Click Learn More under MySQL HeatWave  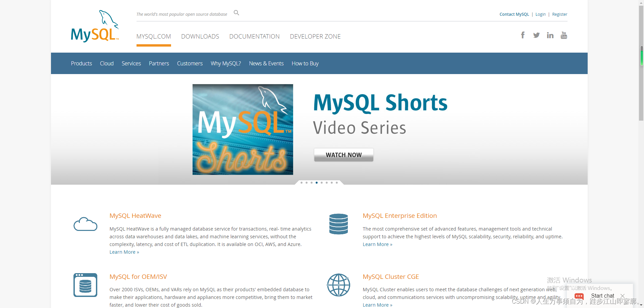point(124,252)
